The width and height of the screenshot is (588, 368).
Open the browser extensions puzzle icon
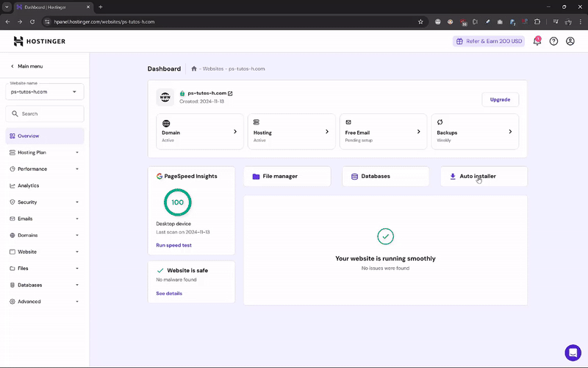[537, 22]
